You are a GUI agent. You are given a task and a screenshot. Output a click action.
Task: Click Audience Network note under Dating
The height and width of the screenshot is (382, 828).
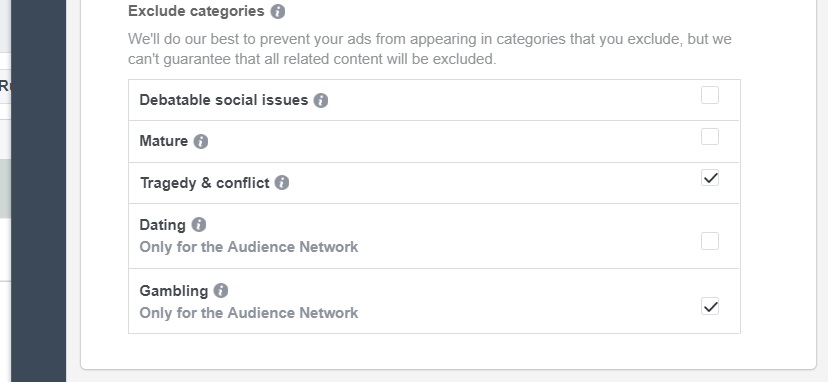pos(249,247)
